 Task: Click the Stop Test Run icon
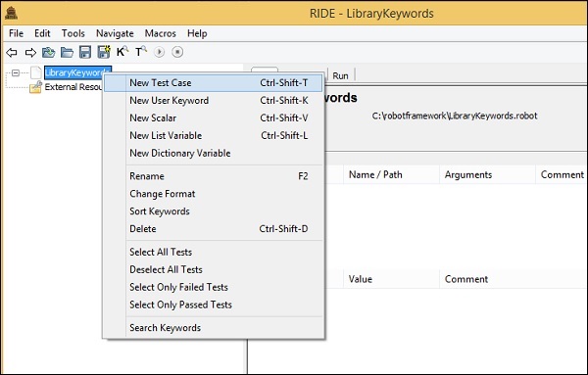(177, 52)
